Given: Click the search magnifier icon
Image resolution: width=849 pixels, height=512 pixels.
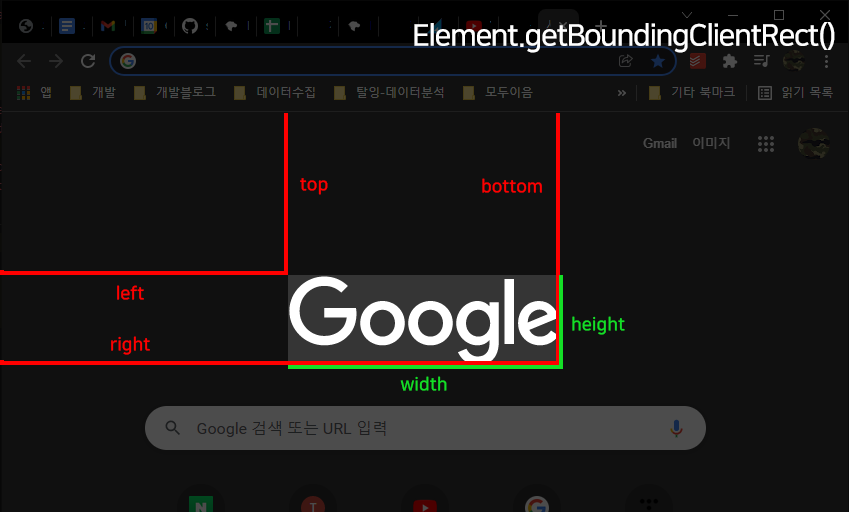Looking at the screenshot, I should [173, 428].
